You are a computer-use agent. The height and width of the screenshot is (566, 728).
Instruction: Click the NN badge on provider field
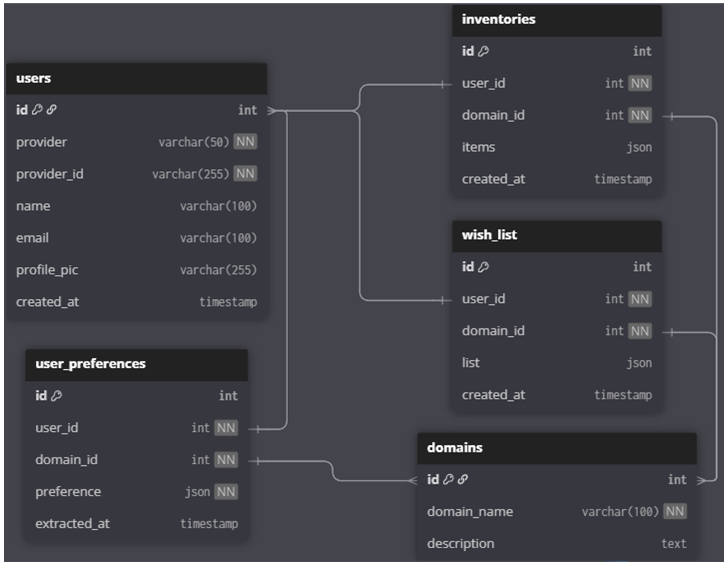click(x=245, y=142)
